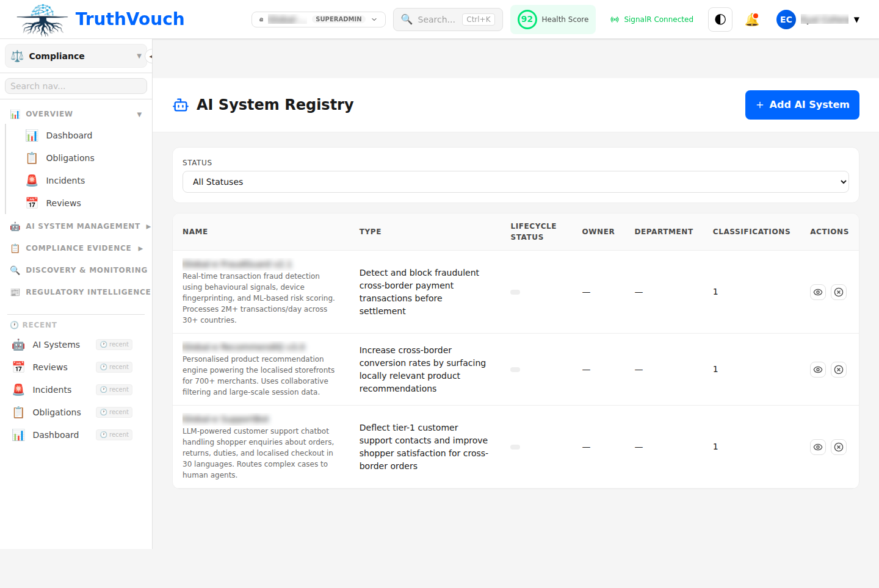Open the user account menu arrow
This screenshot has height=588, width=879.
[x=858, y=19]
